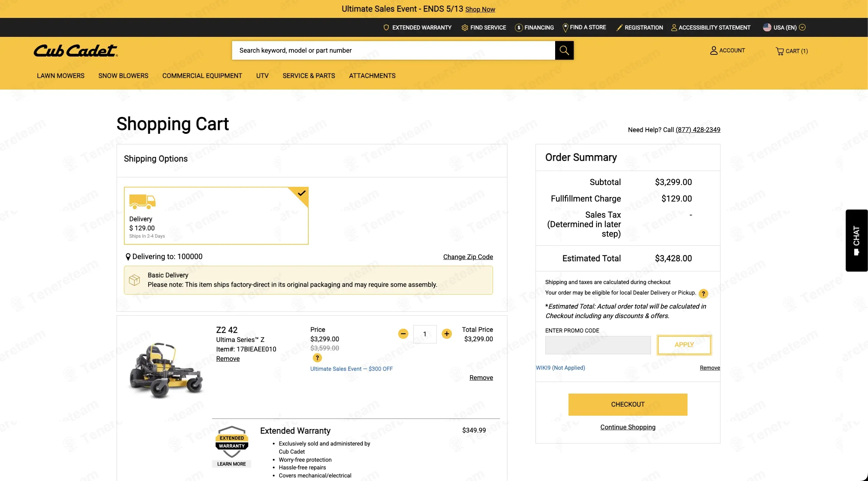Open the Extended Warranty shield link
This screenshot has width=868, height=481.
417,27
